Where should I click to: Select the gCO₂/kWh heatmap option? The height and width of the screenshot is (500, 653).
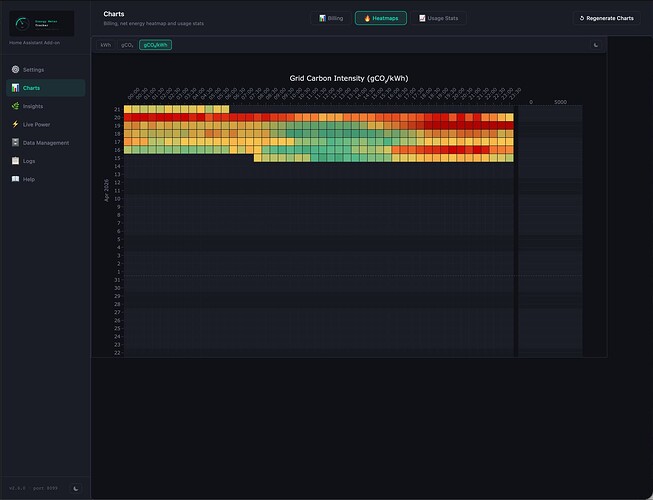tap(155, 45)
